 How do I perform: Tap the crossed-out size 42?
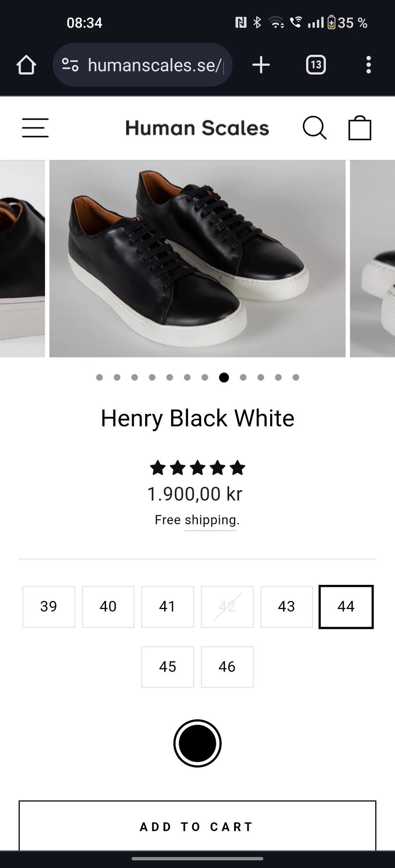point(227,607)
